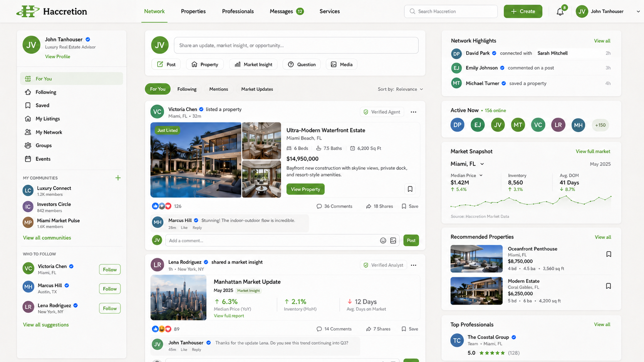Open the notifications bell
This screenshot has width=644, height=362.
click(560, 12)
